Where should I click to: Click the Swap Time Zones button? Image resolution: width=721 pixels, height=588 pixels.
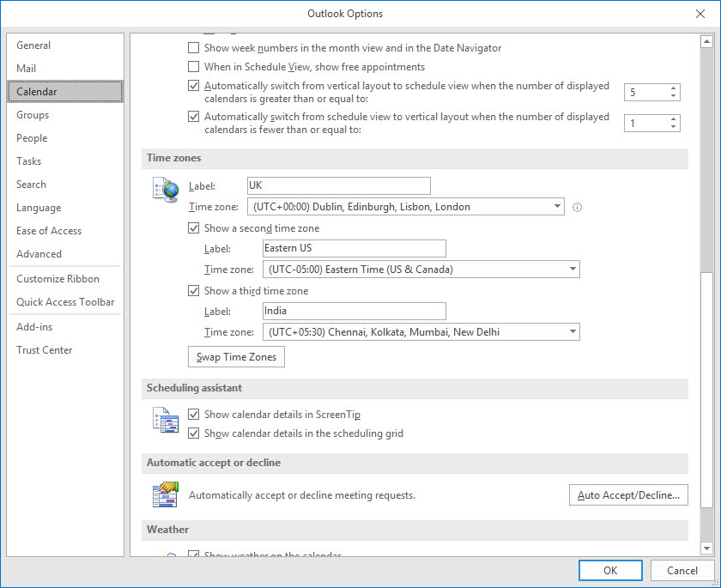236,357
